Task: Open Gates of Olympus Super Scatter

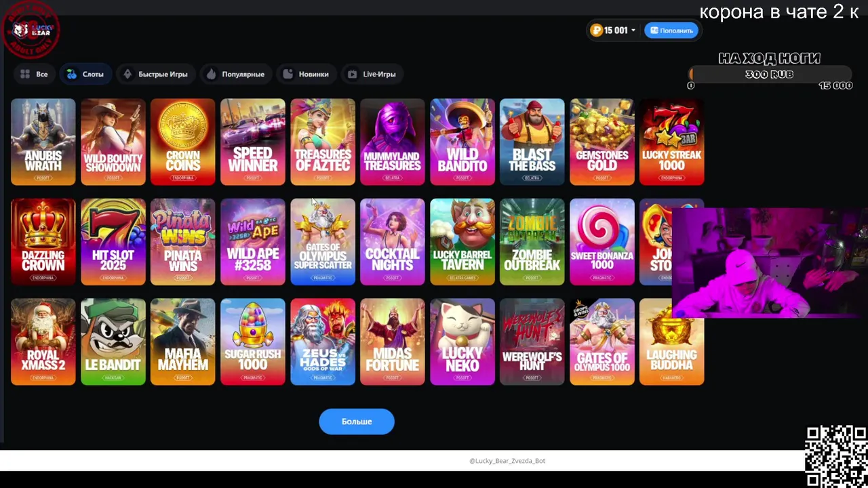Action: (323, 242)
